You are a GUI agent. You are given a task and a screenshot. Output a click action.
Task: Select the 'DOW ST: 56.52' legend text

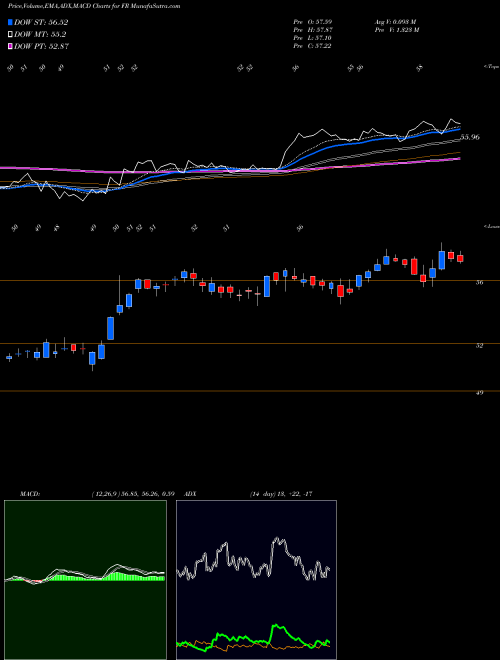click(x=41, y=22)
